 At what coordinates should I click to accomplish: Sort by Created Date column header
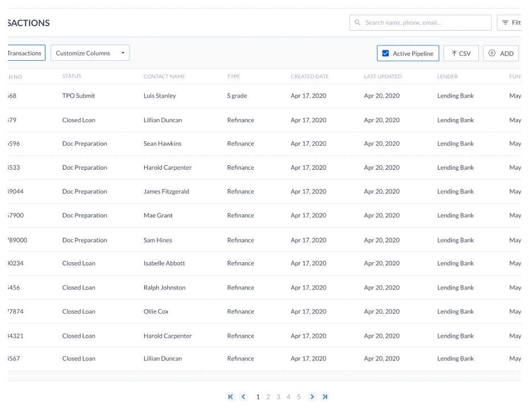[309, 77]
